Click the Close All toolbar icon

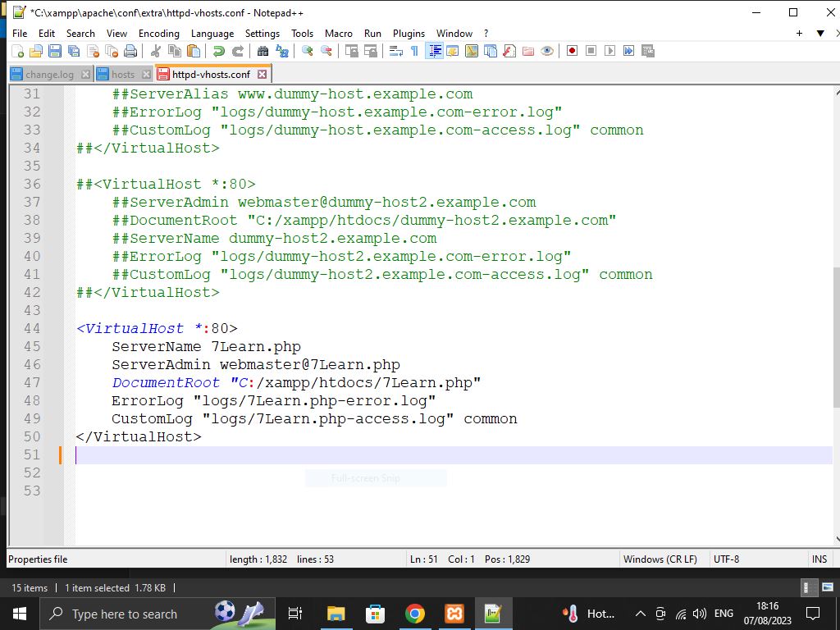click(x=112, y=51)
